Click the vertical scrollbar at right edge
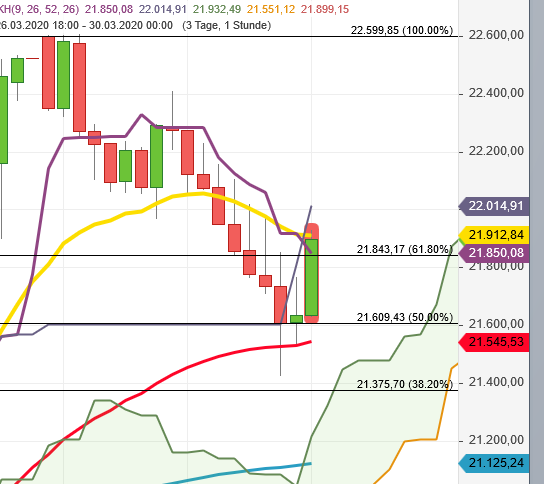The width and height of the screenshot is (544, 484). point(537,242)
